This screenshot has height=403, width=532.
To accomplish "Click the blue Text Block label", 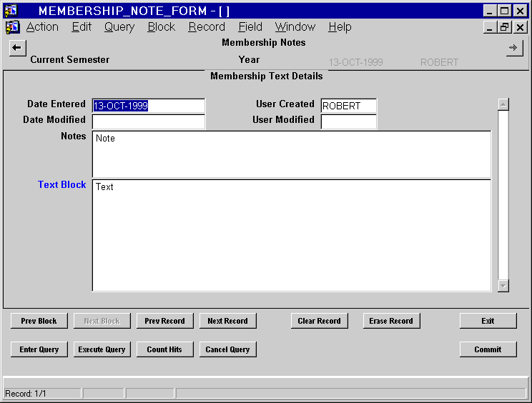I will (x=61, y=185).
